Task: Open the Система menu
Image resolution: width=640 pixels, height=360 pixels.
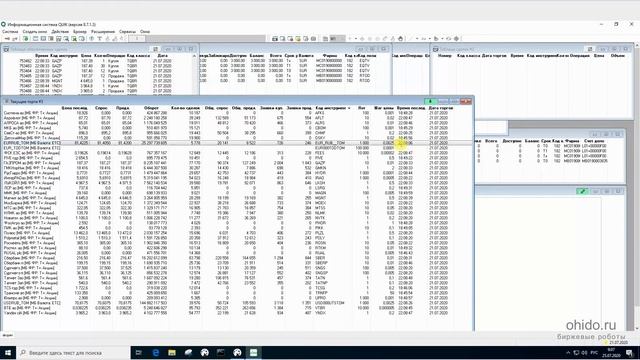Action: point(10,31)
